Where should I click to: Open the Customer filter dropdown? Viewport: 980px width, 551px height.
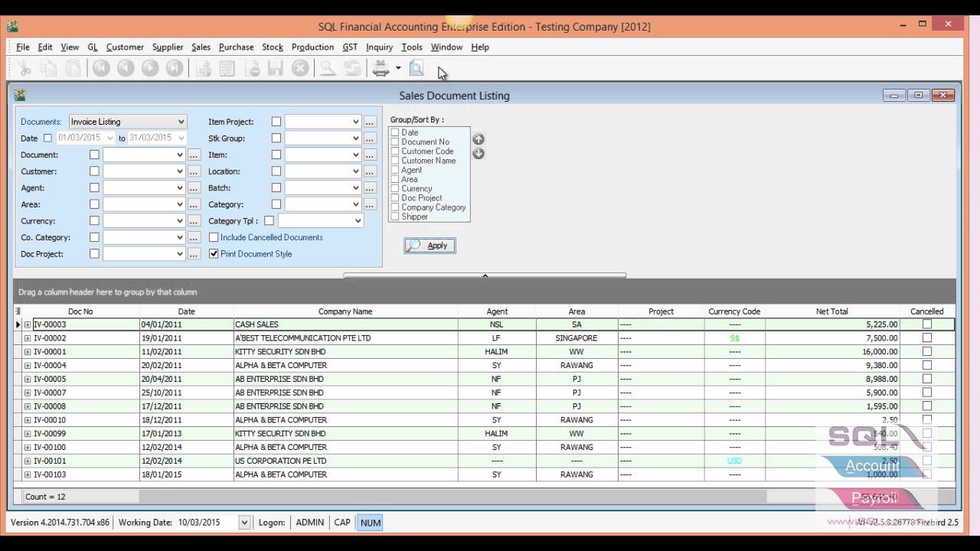coord(180,171)
